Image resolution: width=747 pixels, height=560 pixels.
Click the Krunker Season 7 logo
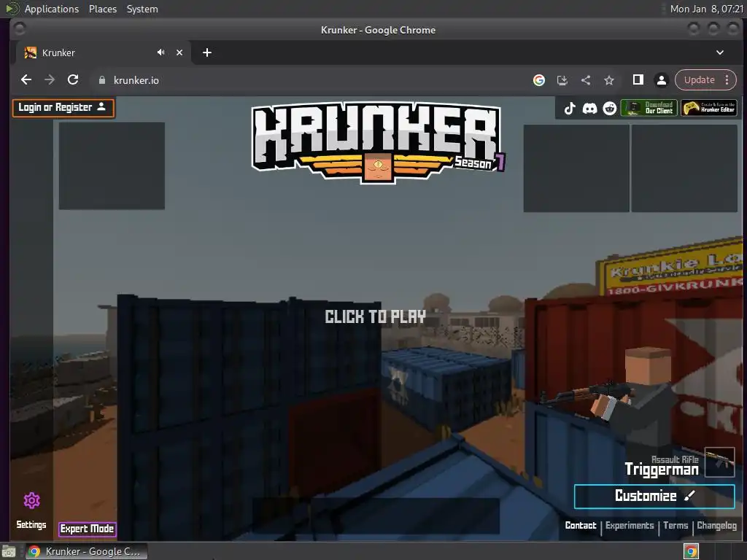click(378, 142)
